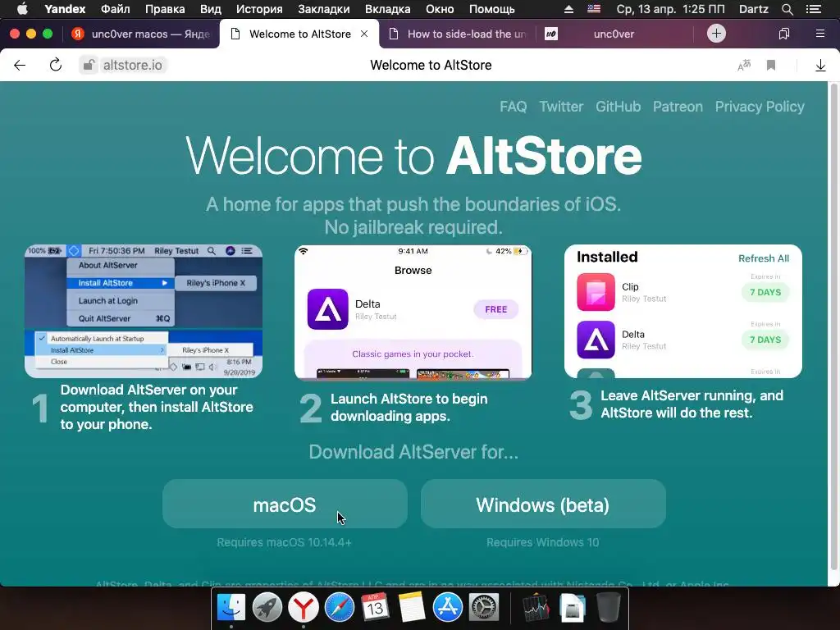Viewport: 840px width, 630px height.
Task: Click the 'No jailbreak required.' text
Action: 413,227
